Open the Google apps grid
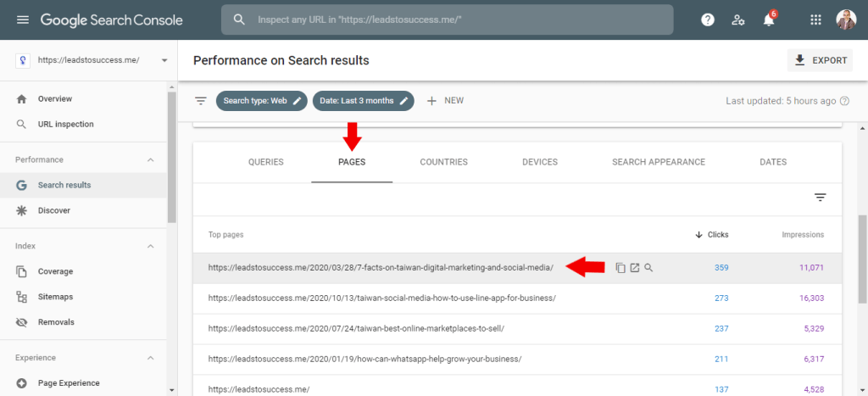Image resolution: width=868 pixels, height=396 pixels. (x=815, y=20)
